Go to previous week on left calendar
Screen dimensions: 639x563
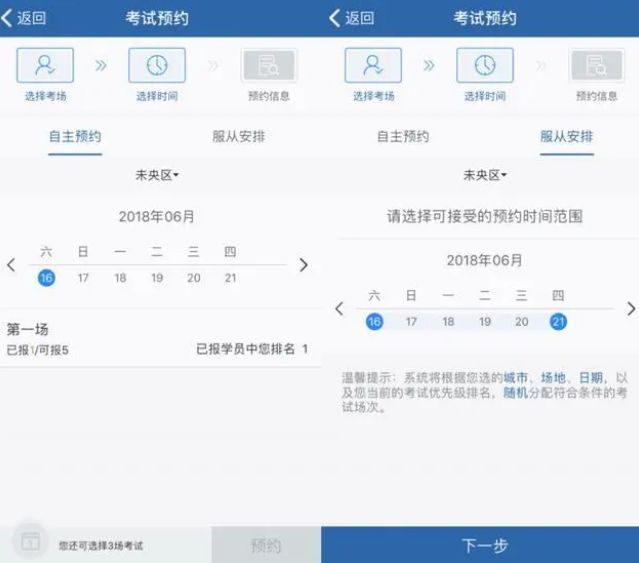tap(11, 265)
